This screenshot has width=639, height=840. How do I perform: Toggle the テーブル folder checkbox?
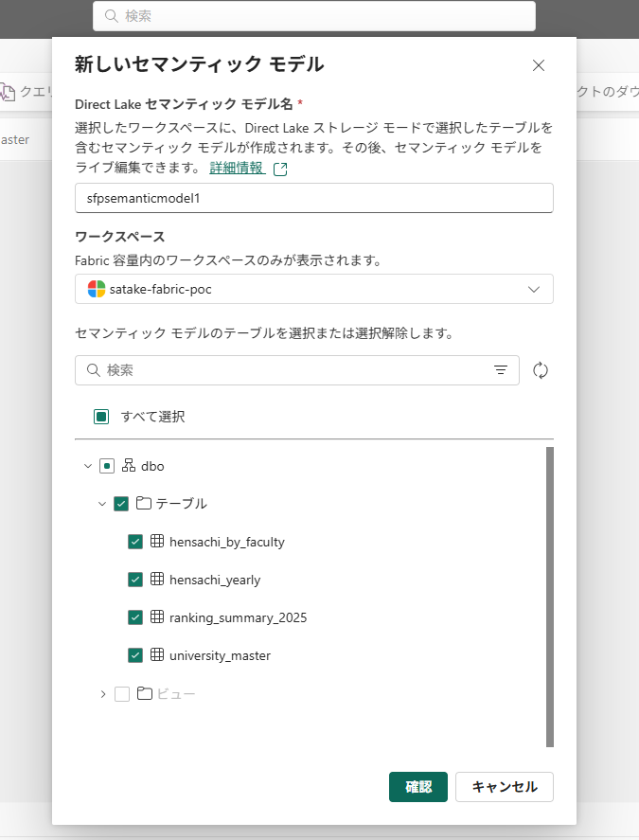[121, 504]
